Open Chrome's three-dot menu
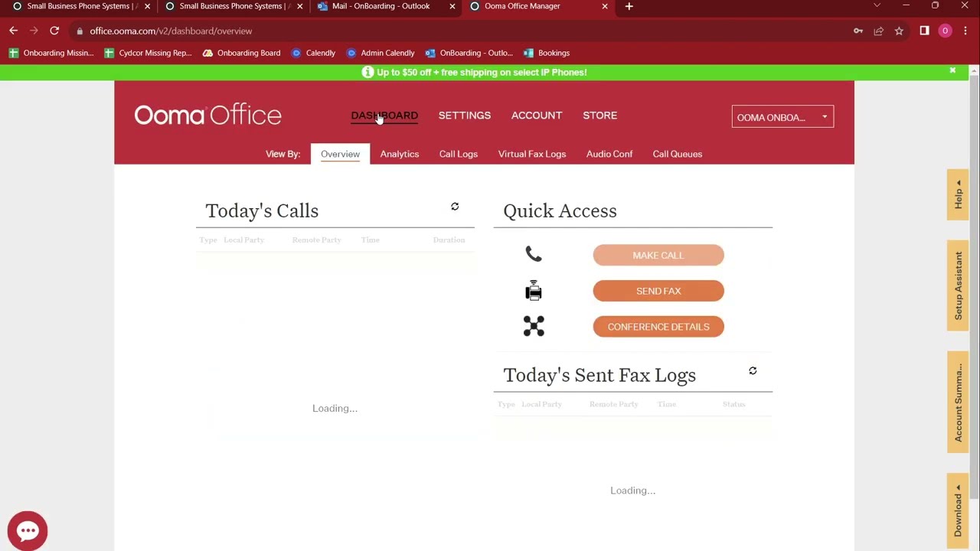The width and height of the screenshot is (980, 551). (x=965, y=31)
